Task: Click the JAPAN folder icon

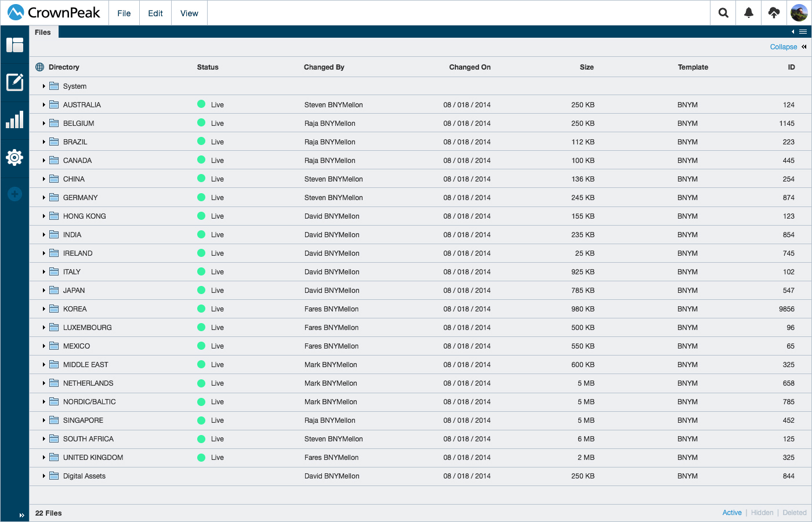Action: (54, 290)
